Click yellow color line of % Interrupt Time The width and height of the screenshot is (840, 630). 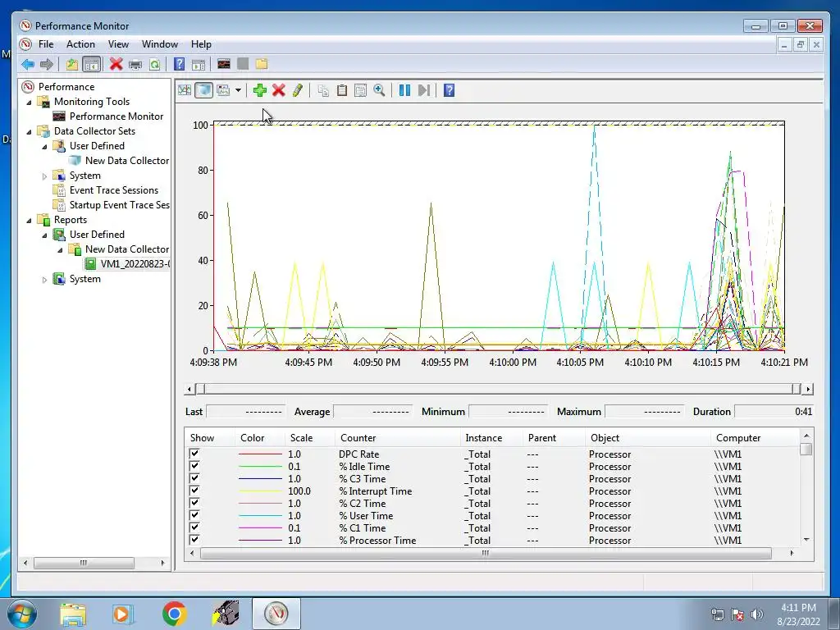tap(260, 491)
